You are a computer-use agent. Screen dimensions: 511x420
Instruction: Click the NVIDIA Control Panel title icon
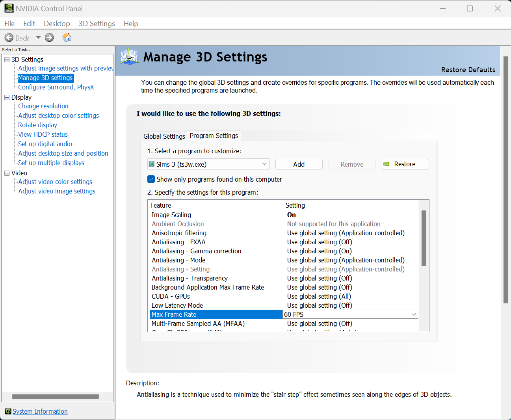coord(9,8)
